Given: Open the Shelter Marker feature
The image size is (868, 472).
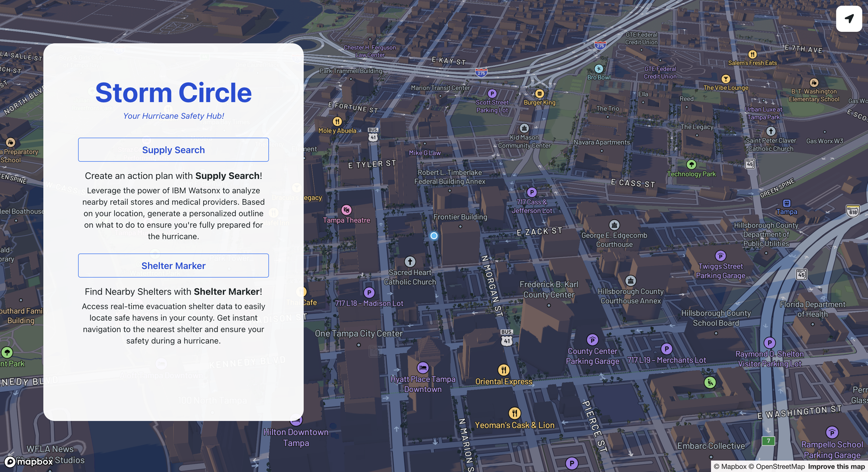Looking at the screenshot, I should 173,265.
